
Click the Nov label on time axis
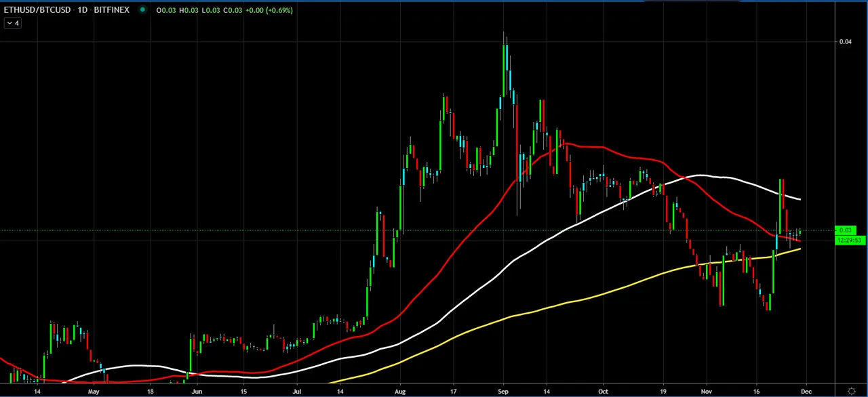pos(707,391)
